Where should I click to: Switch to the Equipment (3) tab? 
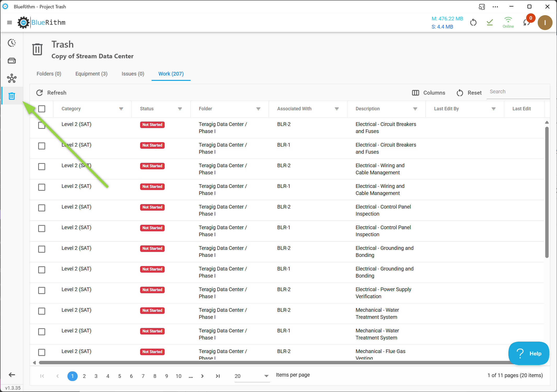91,74
